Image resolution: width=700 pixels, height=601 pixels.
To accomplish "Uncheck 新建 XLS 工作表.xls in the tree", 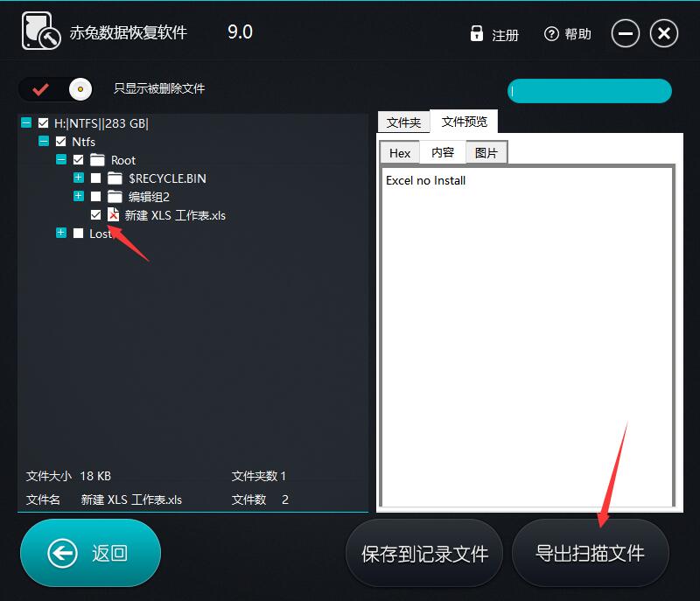I will tap(96, 214).
